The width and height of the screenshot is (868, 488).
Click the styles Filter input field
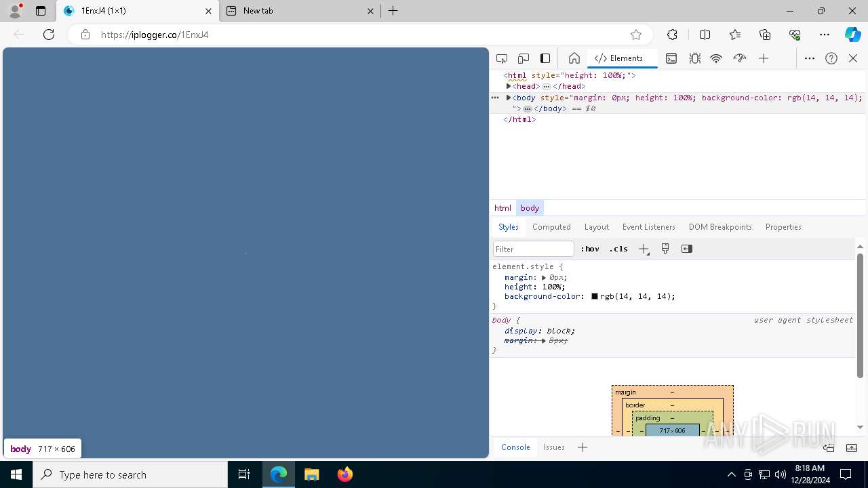(534, 249)
